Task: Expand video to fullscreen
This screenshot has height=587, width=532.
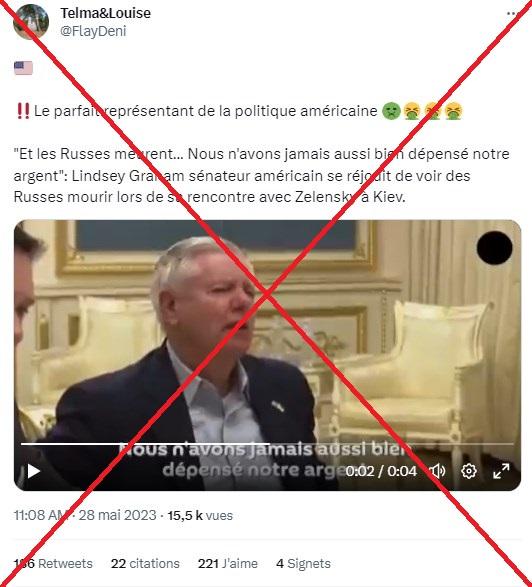Action: pos(501,471)
